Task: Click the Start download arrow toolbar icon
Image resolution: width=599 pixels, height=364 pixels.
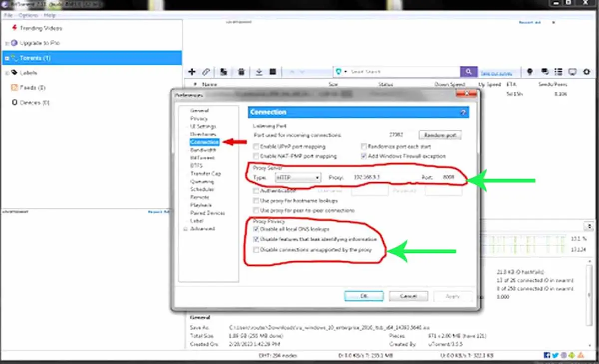Action: click(259, 72)
